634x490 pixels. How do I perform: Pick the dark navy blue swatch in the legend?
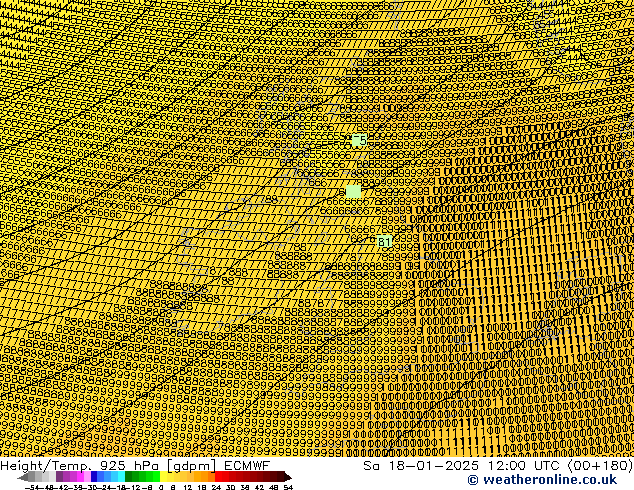pos(94,477)
